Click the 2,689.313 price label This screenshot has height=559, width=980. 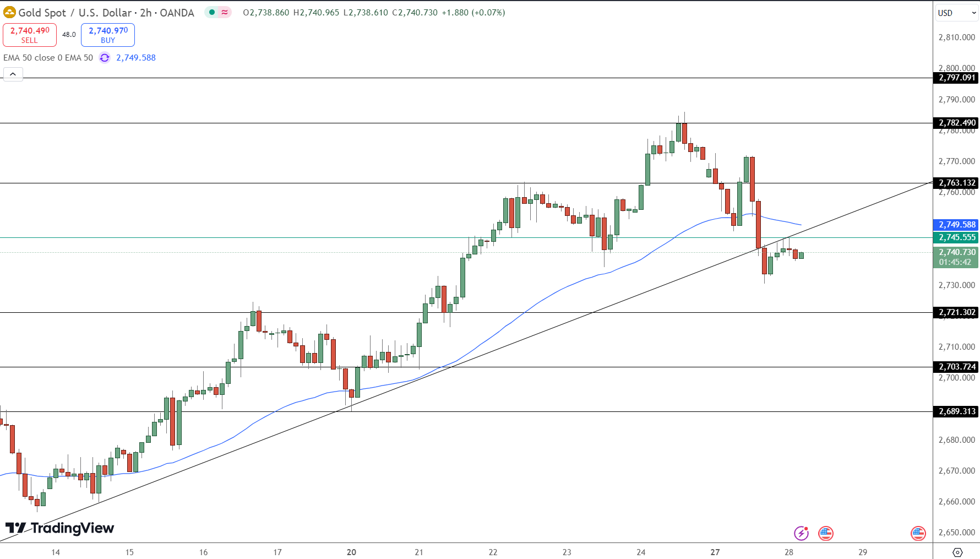coord(956,411)
